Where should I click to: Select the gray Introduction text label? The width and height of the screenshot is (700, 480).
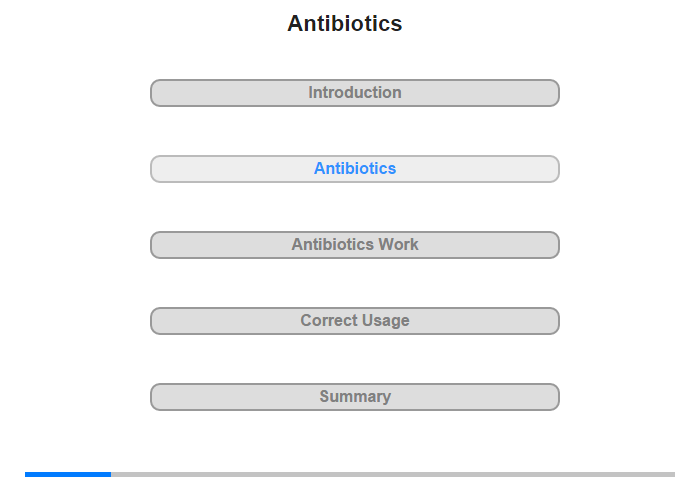point(355,92)
